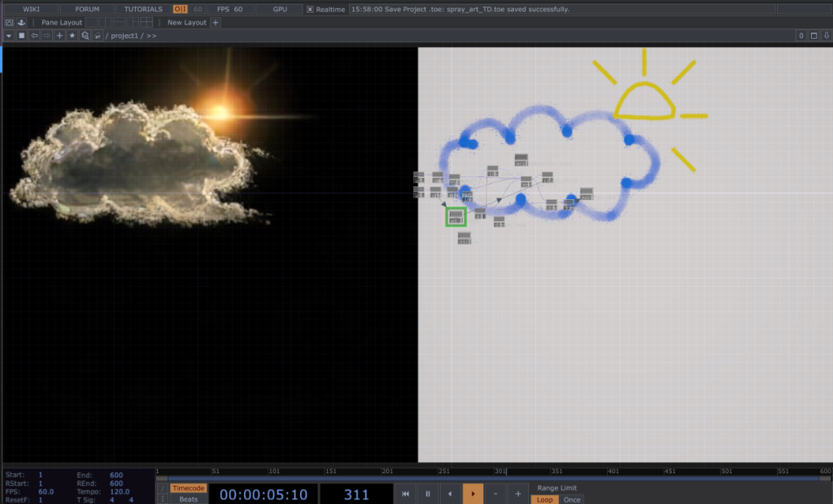Jump to start with the rewind button
The height and width of the screenshot is (504, 833).
point(405,494)
